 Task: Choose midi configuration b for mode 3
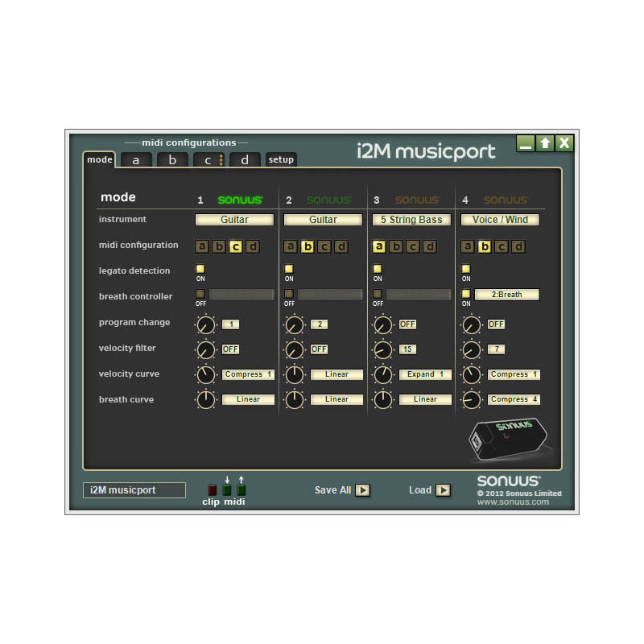coord(396,246)
